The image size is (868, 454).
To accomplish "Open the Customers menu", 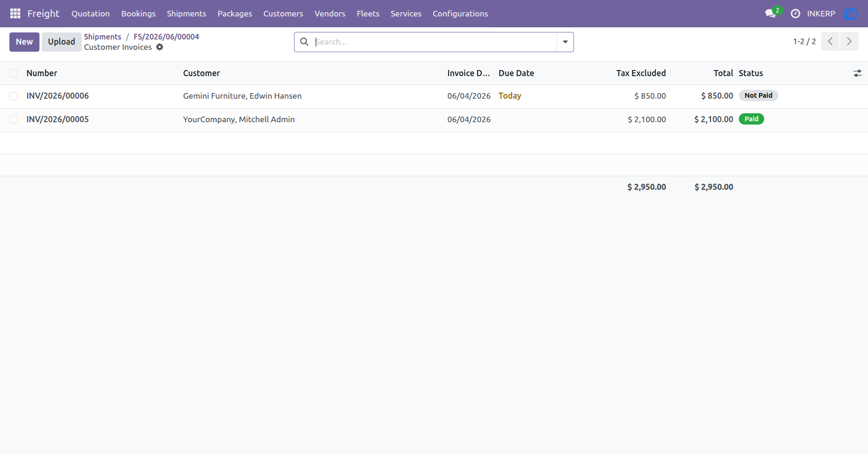I will click(283, 14).
